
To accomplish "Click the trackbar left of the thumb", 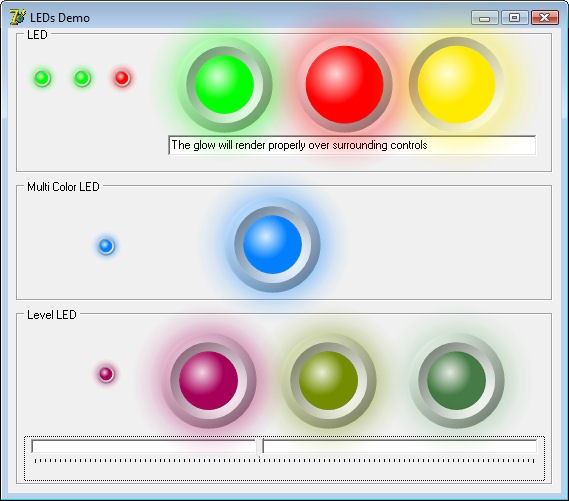I will [143, 446].
